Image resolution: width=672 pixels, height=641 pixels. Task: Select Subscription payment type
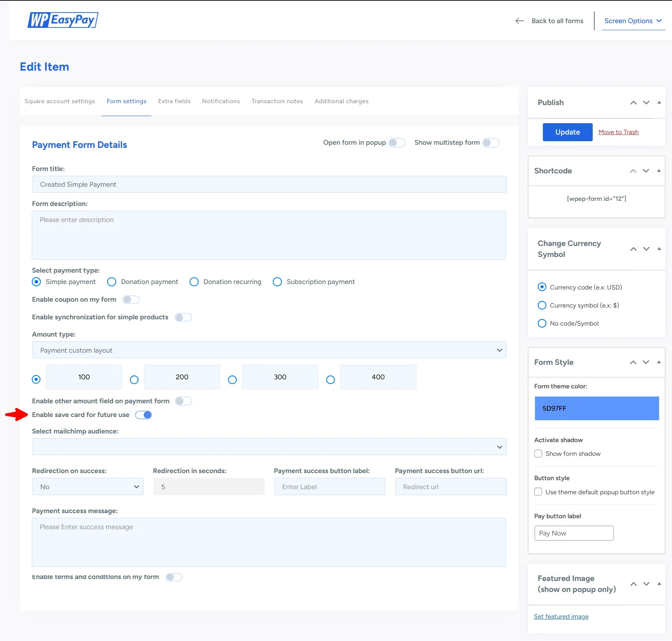[x=277, y=282]
